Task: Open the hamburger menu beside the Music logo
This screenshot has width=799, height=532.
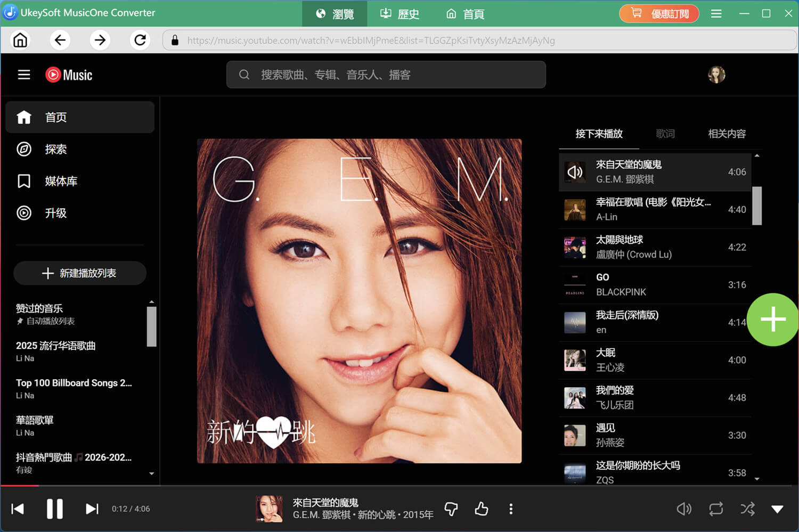Action: 23,75
